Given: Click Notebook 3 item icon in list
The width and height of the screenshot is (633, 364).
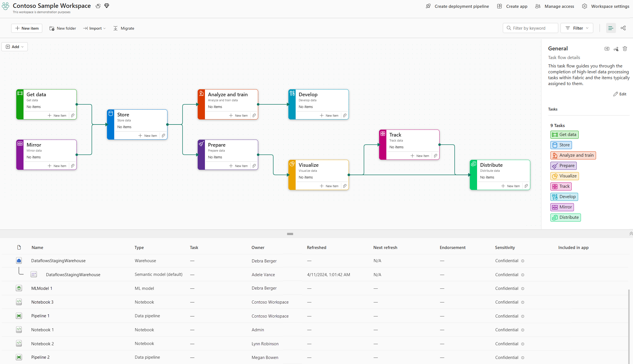Looking at the screenshot, I should click(x=19, y=302).
